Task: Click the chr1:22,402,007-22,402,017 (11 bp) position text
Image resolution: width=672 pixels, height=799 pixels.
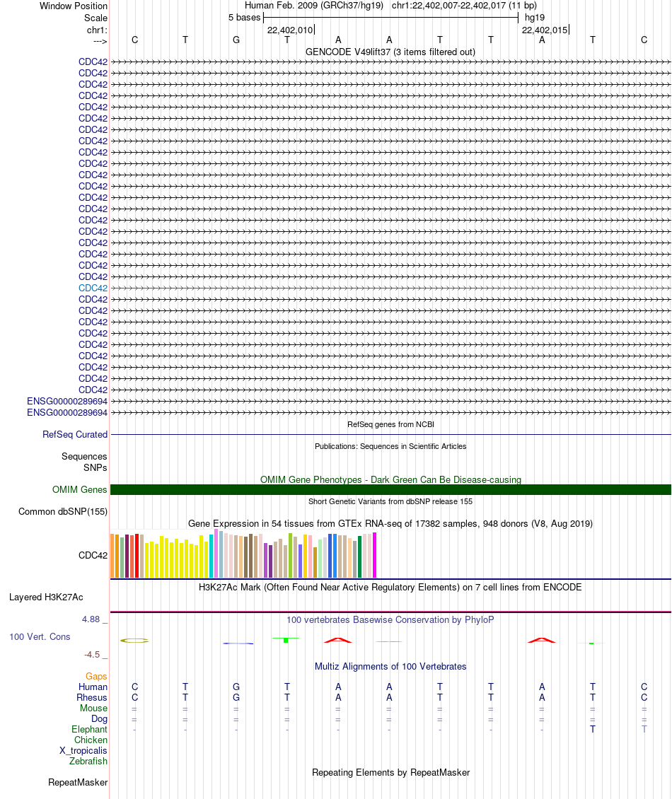Action: pos(464,6)
